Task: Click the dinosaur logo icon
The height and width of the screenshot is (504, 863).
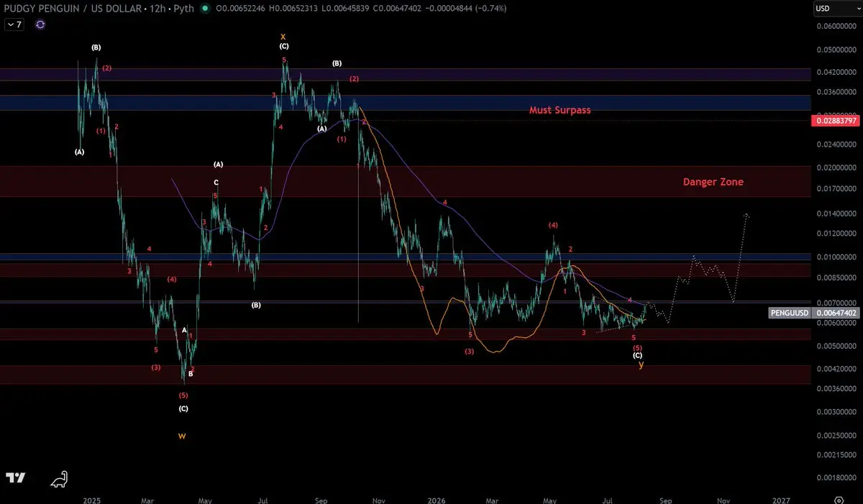Action: coord(60,478)
